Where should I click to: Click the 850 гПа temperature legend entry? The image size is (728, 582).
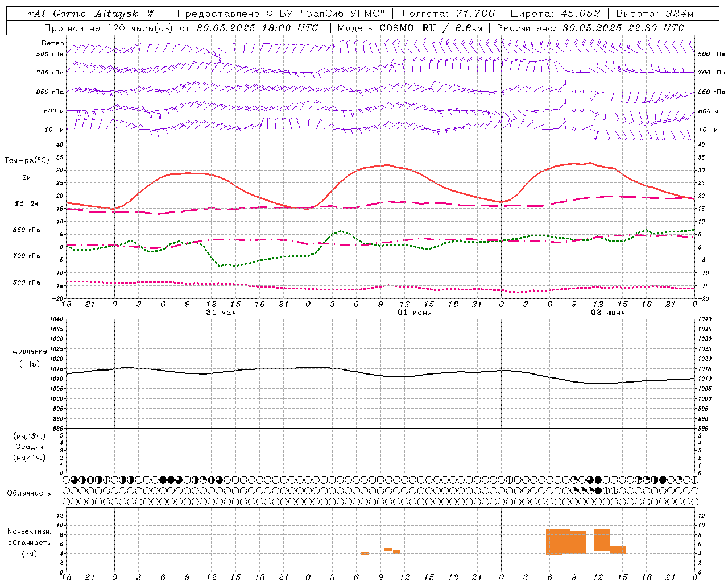(26, 230)
